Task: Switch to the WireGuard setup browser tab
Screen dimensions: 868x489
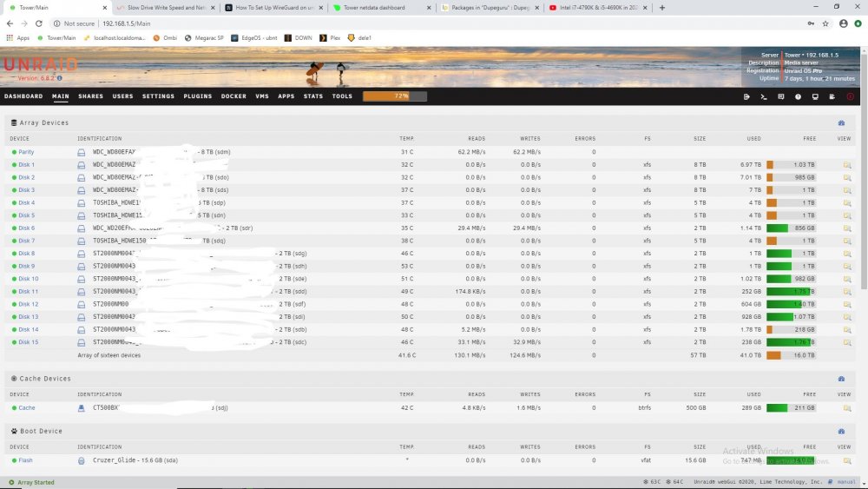Action: 273,8
